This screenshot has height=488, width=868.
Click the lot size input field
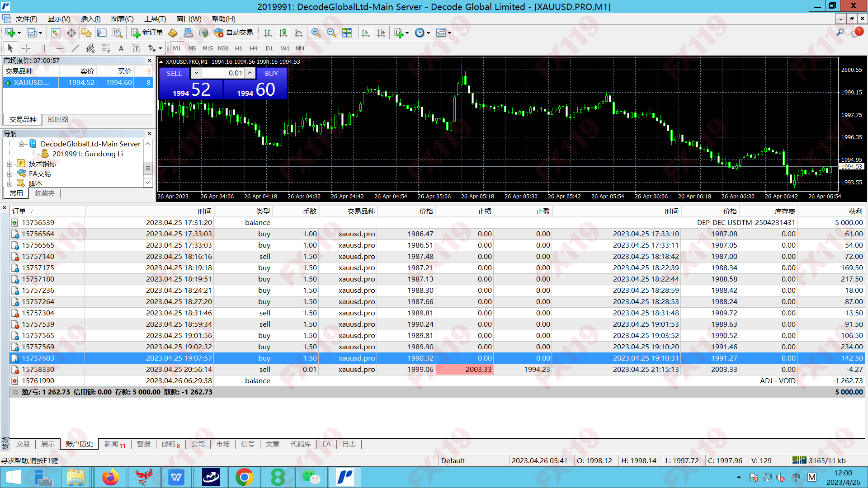coord(223,73)
